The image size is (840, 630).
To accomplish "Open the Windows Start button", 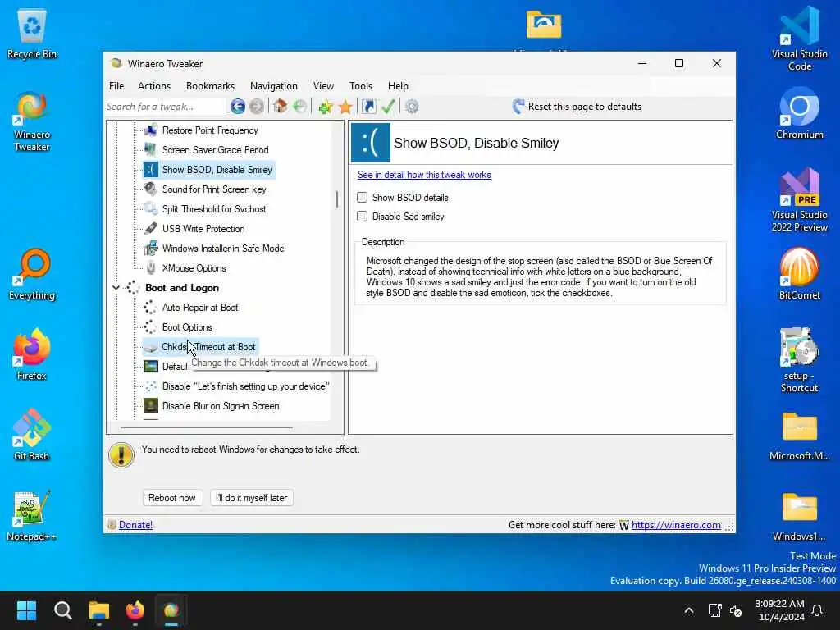I will tap(27, 610).
